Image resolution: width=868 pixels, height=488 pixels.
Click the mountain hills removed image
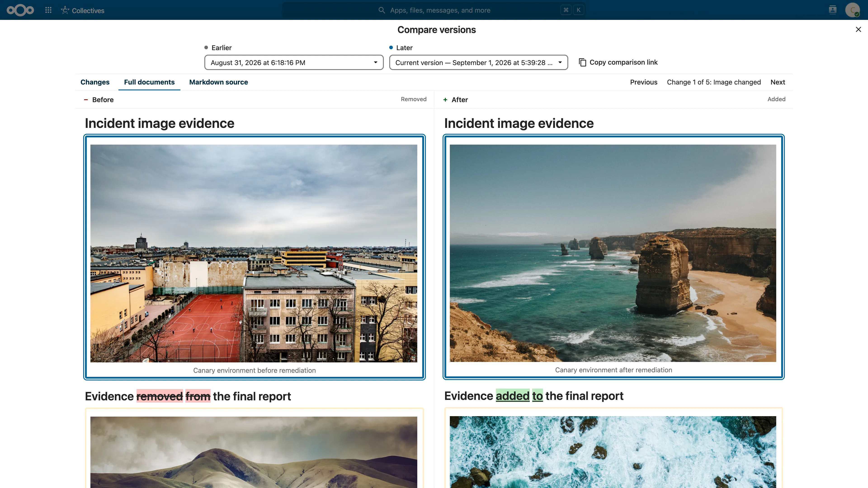tap(254, 452)
